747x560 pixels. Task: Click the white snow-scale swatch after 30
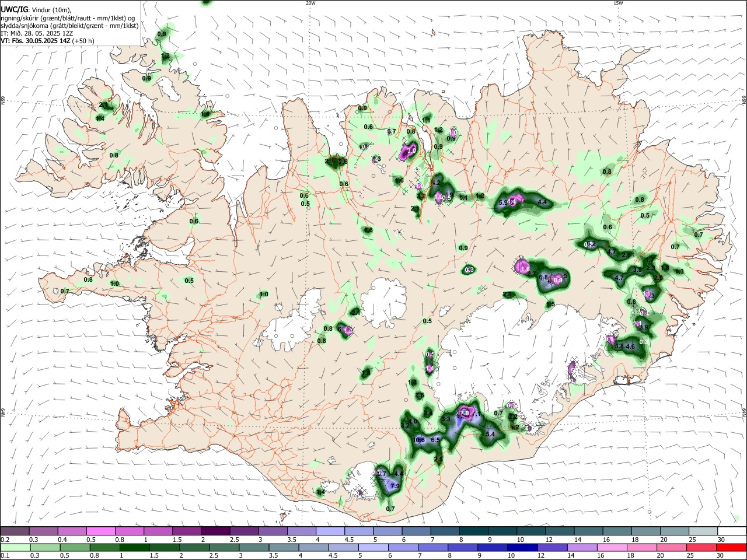(x=732, y=531)
